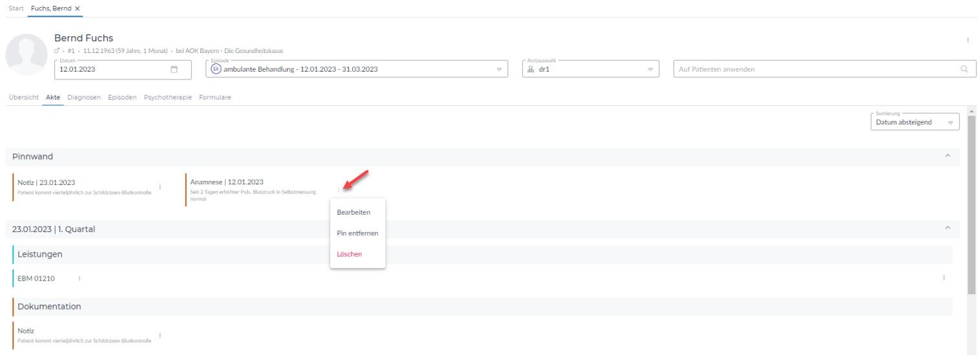The height and width of the screenshot is (355, 980).
Task: Select Bearbeiten in the context menu
Action: (353, 212)
